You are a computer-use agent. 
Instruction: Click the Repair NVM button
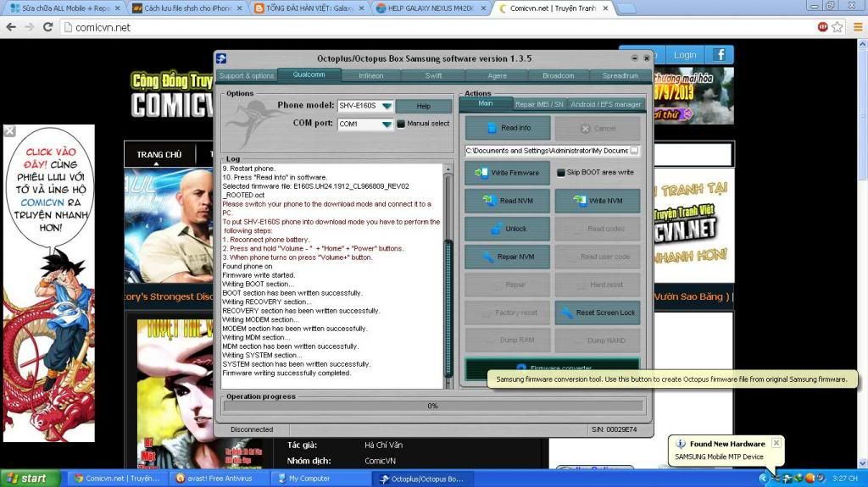(x=508, y=257)
